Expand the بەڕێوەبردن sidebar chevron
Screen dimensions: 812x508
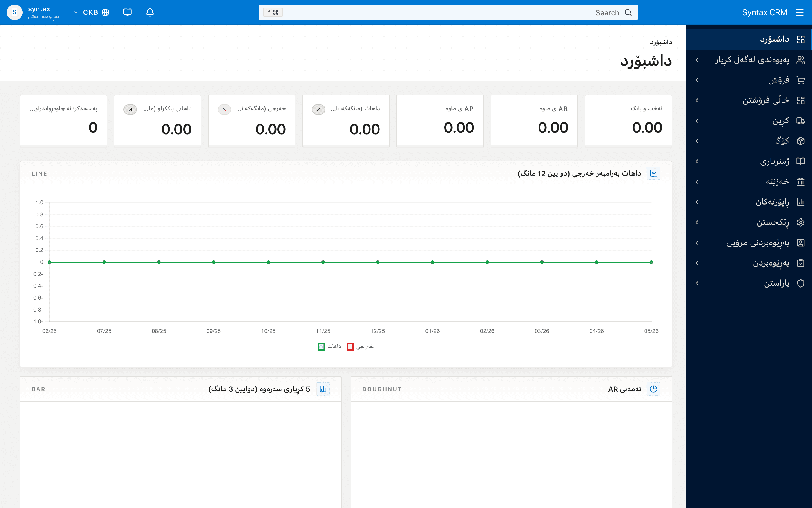coord(697,263)
